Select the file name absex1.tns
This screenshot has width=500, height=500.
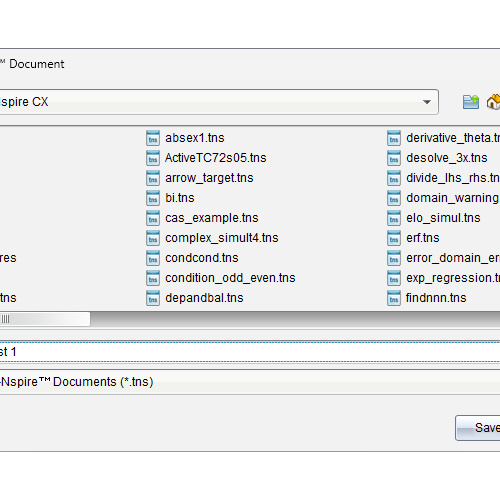(x=195, y=138)
